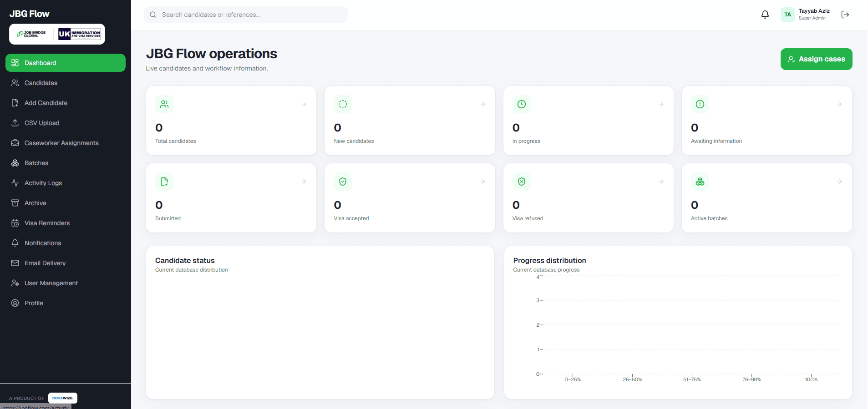This screenshot has height=409, width=868.
Task: Click the User Management icon in the sidebar
Action: coord(15,283)
